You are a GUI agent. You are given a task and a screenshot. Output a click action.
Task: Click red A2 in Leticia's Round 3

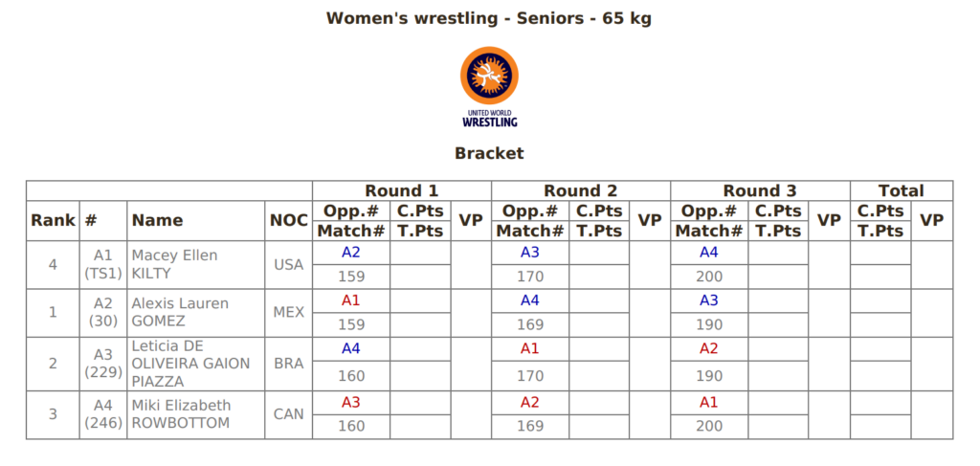[709, 348]
